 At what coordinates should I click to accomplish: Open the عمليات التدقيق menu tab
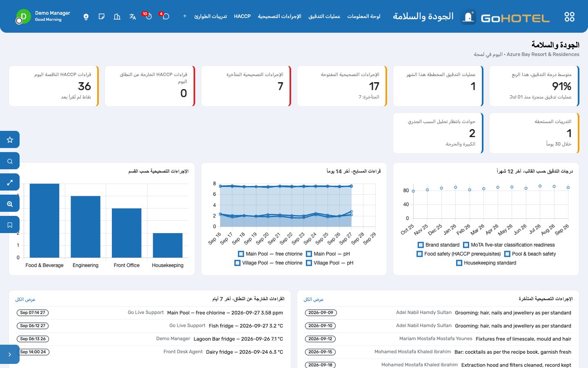pyautogui.click(x=324, y=16)
